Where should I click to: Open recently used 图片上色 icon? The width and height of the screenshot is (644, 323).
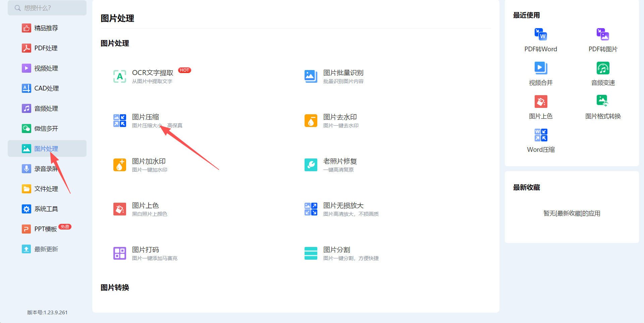[541, 102]
